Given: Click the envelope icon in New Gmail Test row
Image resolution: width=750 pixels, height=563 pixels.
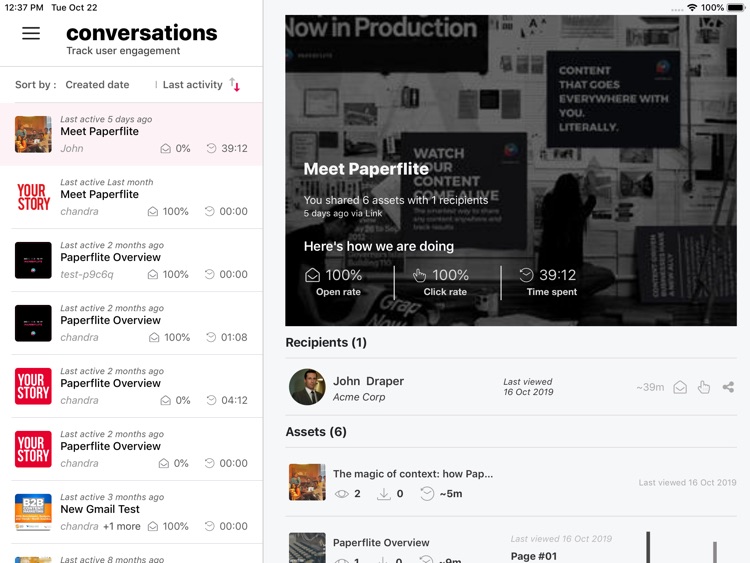Looking at the screenshot, I should [153, 526].
